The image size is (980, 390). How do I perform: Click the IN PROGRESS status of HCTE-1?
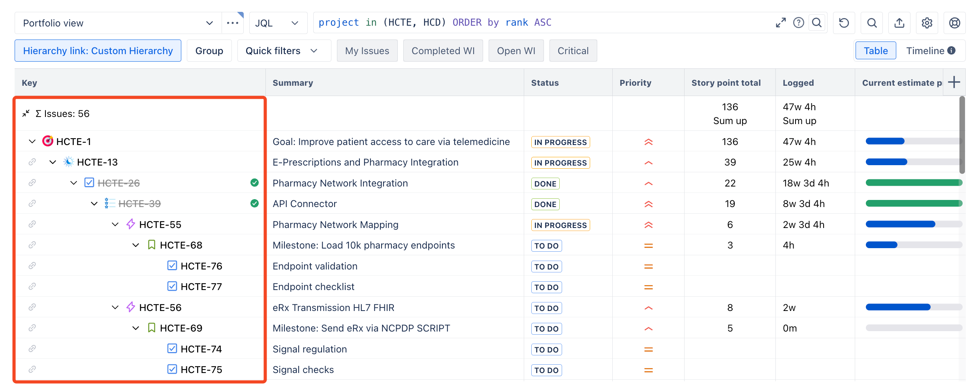coord(560,142)
